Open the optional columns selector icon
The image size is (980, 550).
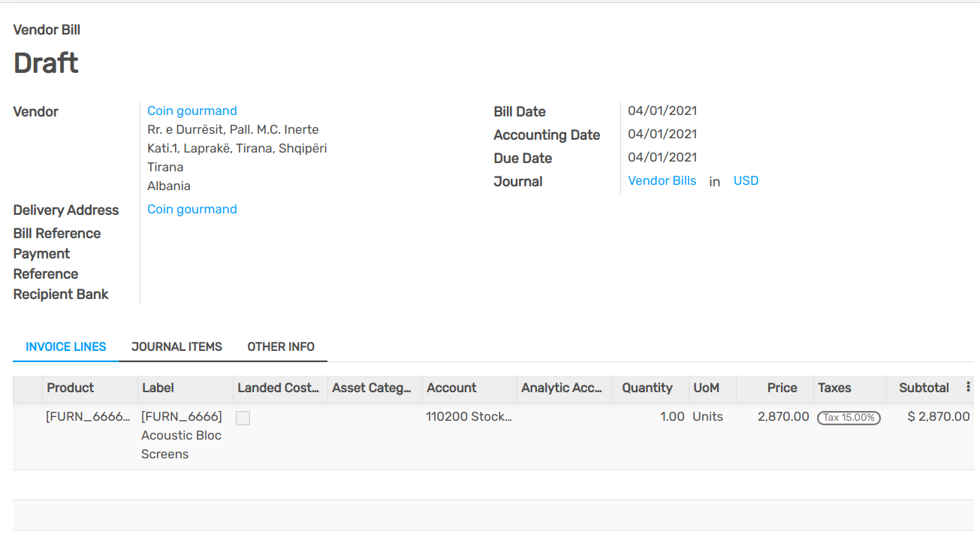click(968, 386)
